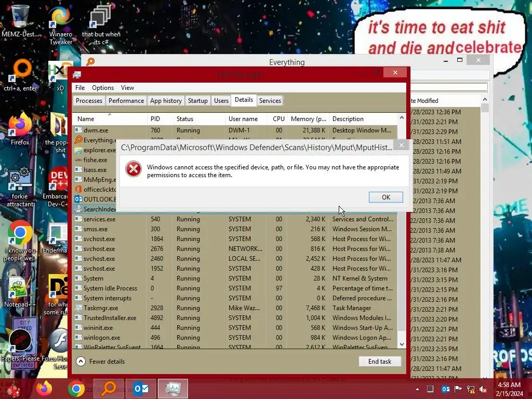This screenshot has height=399, width=532.
Task: Sort by the User name column header
Action: (x=246, y=119)
